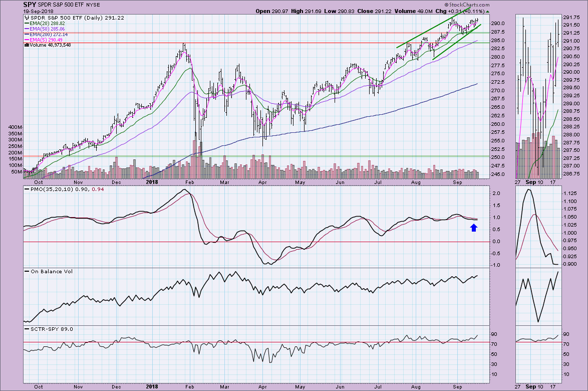Click the High 291.69 value
This screenshot has height=391, width=588.
(x=306, y=11)
